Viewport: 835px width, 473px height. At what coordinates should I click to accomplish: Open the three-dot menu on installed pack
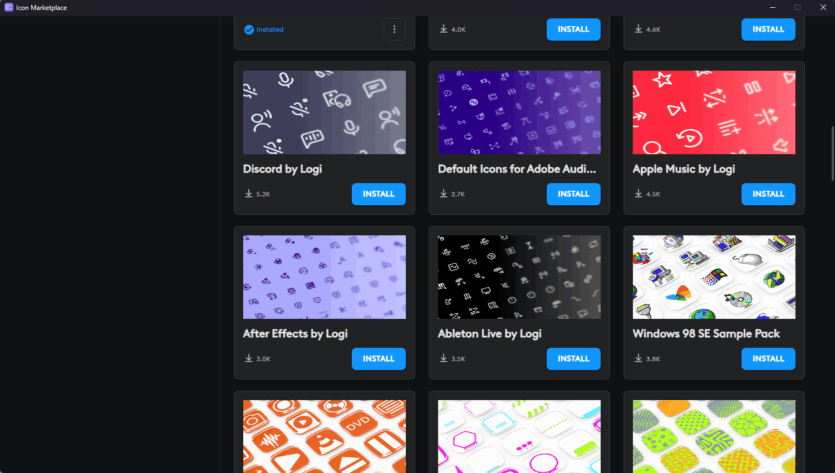tap(394, 29)
